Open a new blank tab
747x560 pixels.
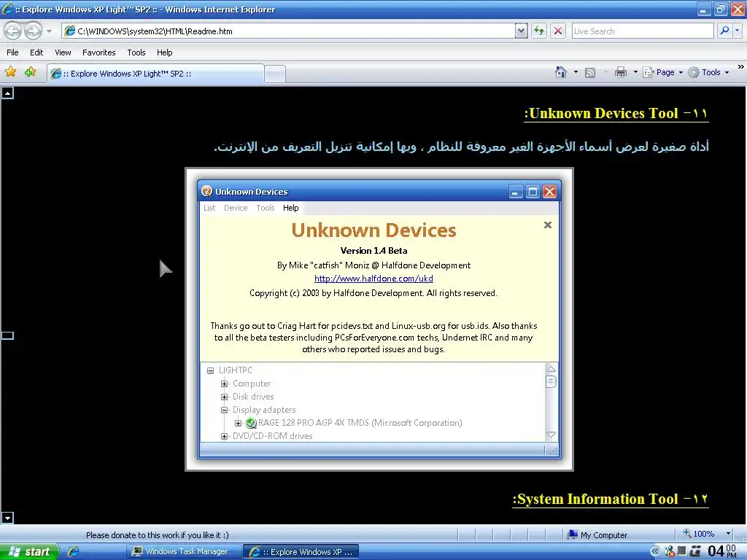click(x=275, y=74)
